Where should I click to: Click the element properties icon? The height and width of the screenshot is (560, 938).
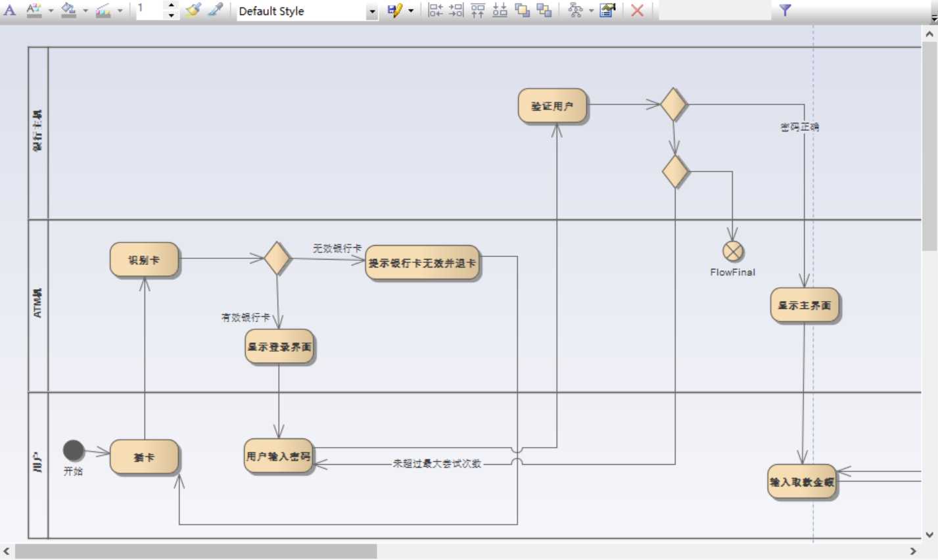pos(607,10)
